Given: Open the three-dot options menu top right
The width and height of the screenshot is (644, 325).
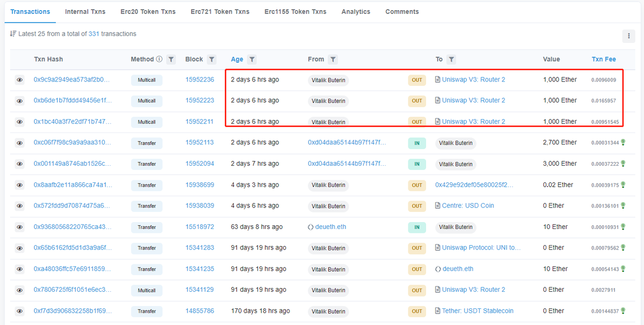Looking at the screenshot, I should (628, 36).
